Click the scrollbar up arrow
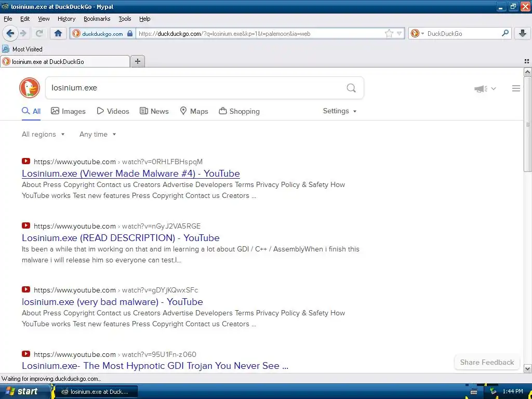The image size is (532, 399). click(527, 72)
